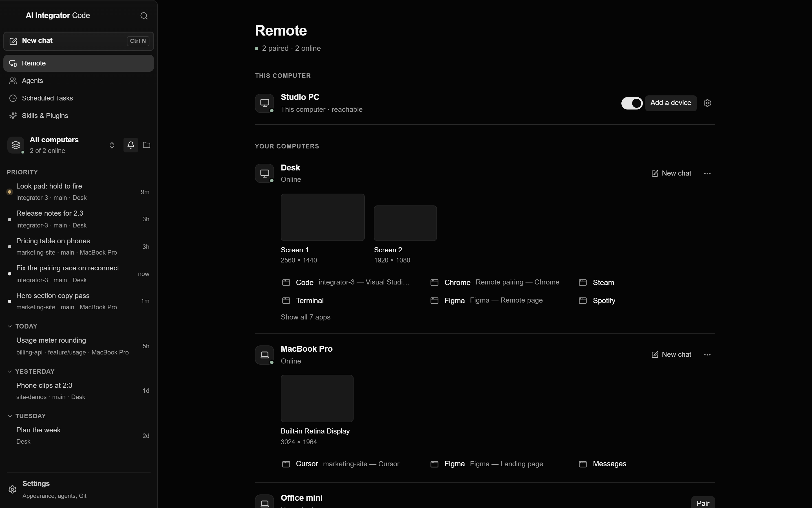Open chat 'Usage meter rounding'
The image size is (812, 508).
coord(78,346)
